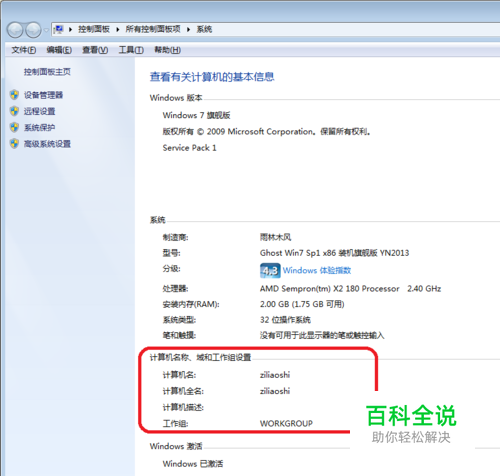Click ziliaoshi value beside 计算机名:
The width and height of the screenshot is (500, 476).
coord(275,375)
